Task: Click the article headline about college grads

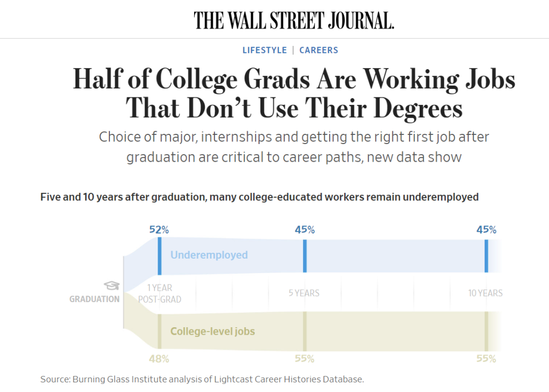Action: click(x=294, y=94)
